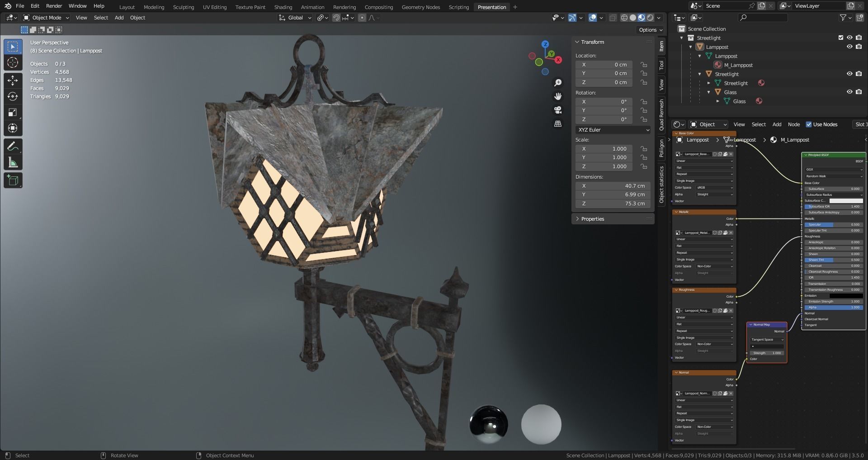The image size is (868, 460).
Task: Adjust Specular slider in Principled BSDF
Action: (834, 225)
